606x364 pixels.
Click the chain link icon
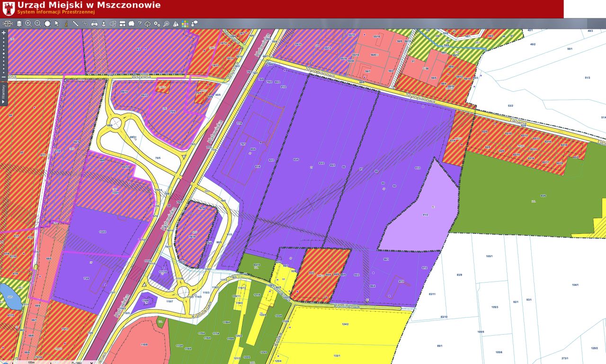click(85, 23)
